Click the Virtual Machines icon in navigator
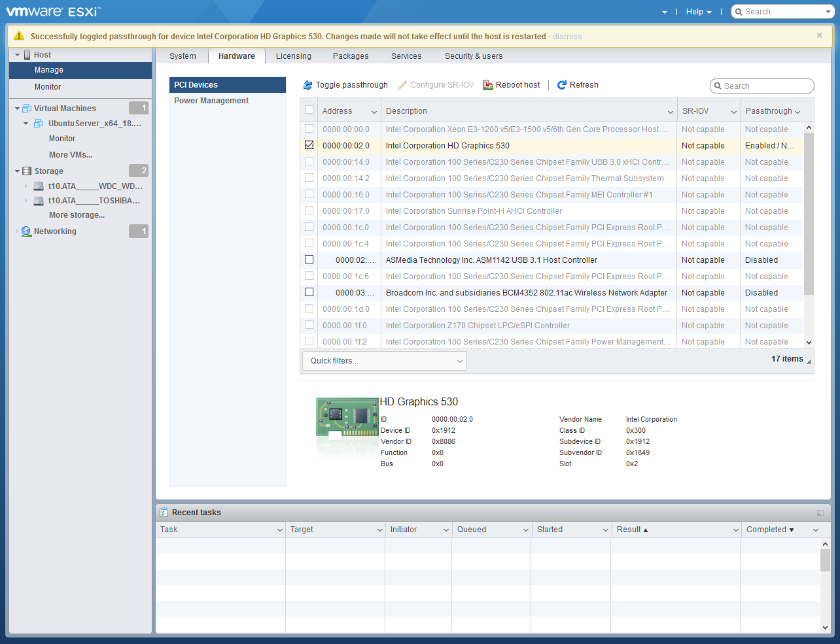Screen dimensions: 840x644 (27, 109)
